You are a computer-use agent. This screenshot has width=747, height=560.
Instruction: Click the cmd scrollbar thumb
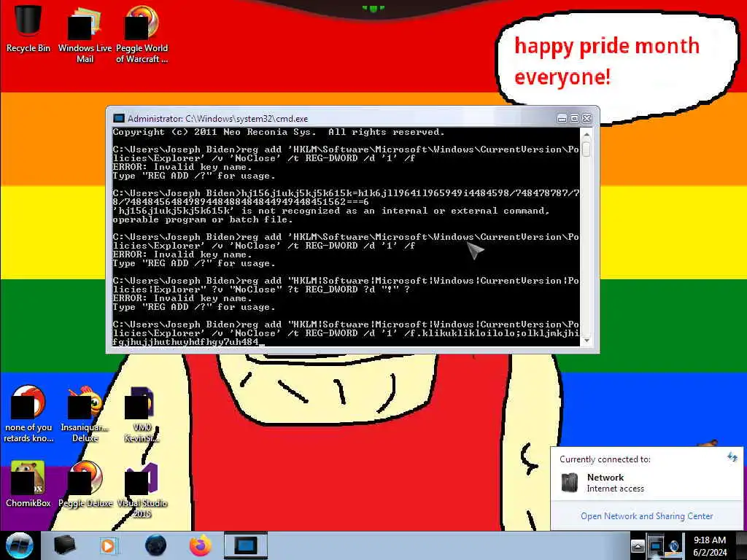pos(587,149)
